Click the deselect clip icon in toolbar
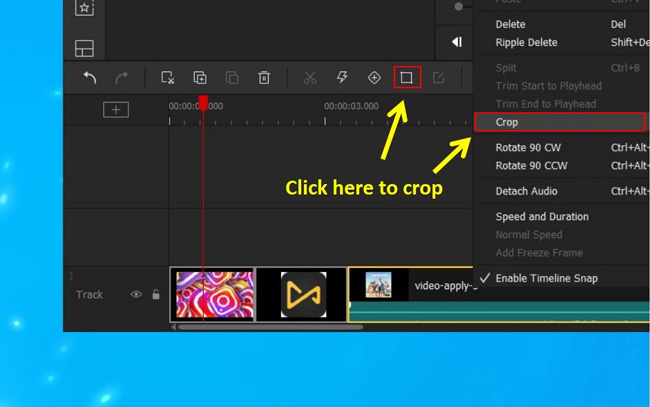Screen dimensions: 650x407 pos(167,78)
